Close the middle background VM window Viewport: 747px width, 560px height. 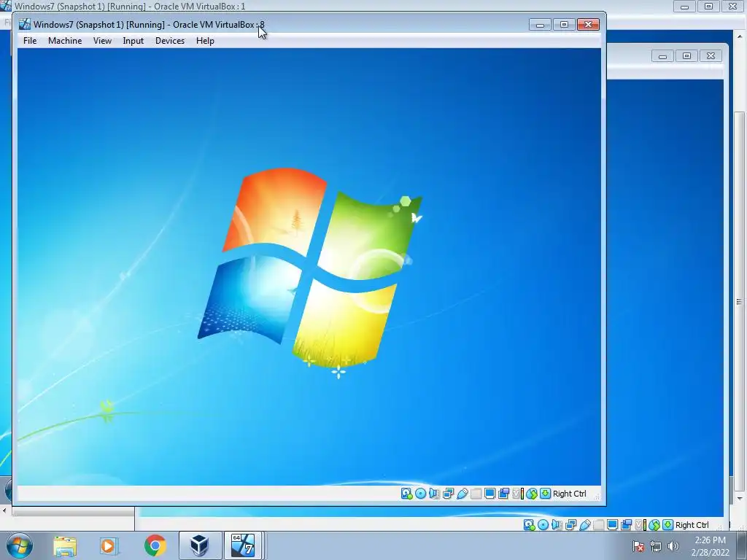click(x=711, y=55)
